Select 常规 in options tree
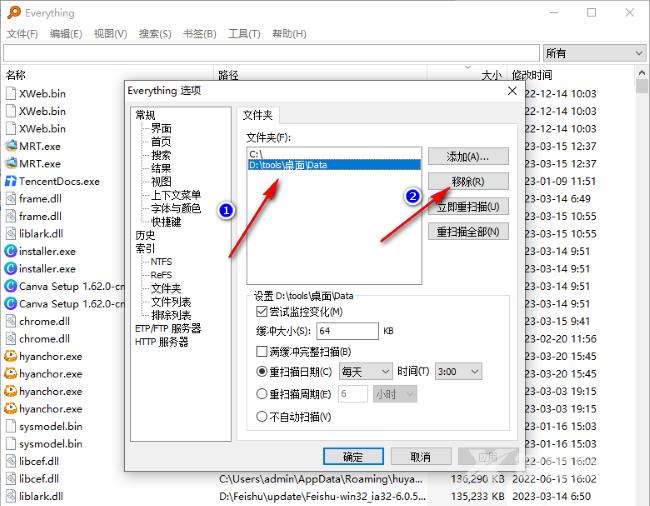Screen dimensions: 650x506 pyautogui.click(x=145, y=115)
